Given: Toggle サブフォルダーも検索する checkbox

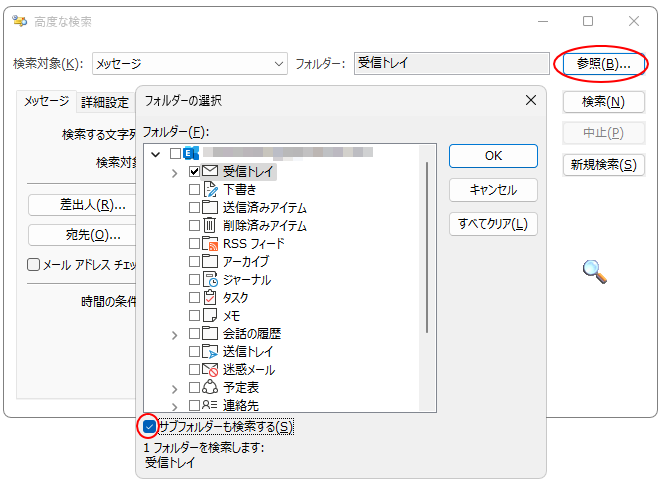Looking at the screenshot, I should [x=149, y=427].
